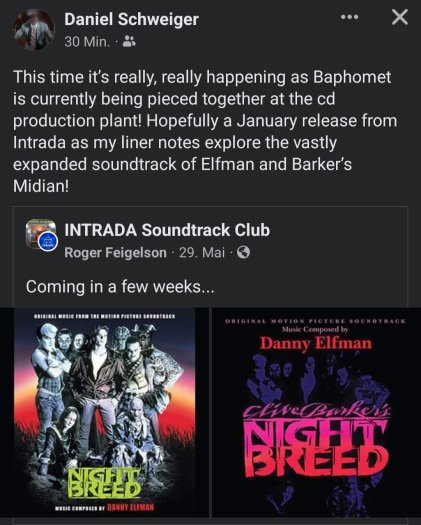Open Daniel Schweiger's profile picture
Viewport: 421px width, 525px height.
coord(34,29)
